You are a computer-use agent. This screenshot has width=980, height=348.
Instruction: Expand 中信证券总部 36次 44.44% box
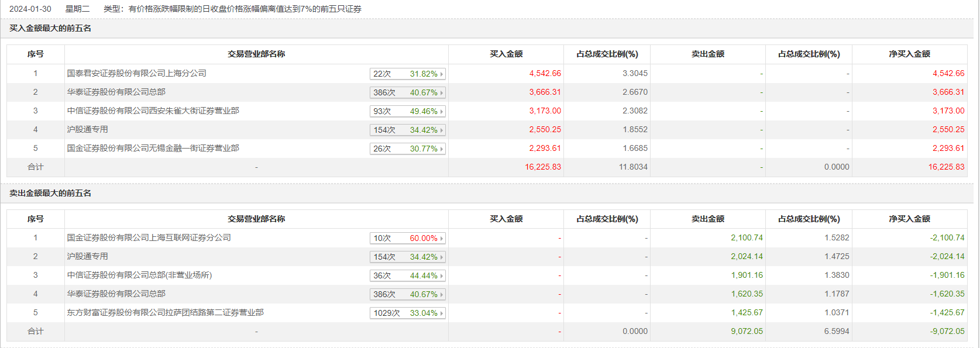(x=408, y=275)
